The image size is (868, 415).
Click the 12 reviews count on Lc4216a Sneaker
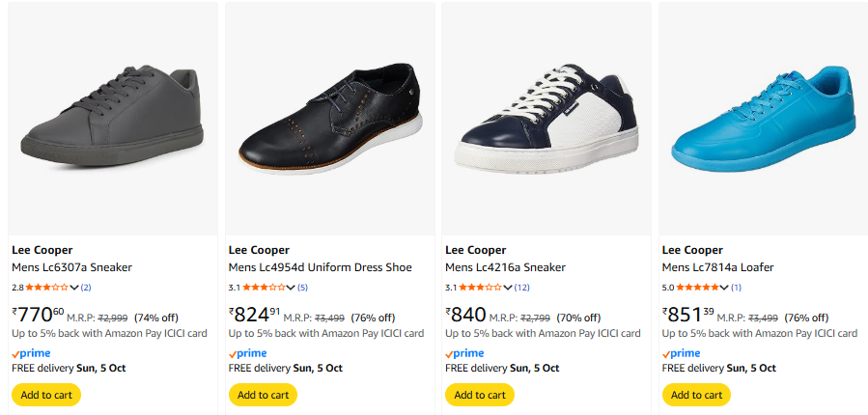point(522,288)
